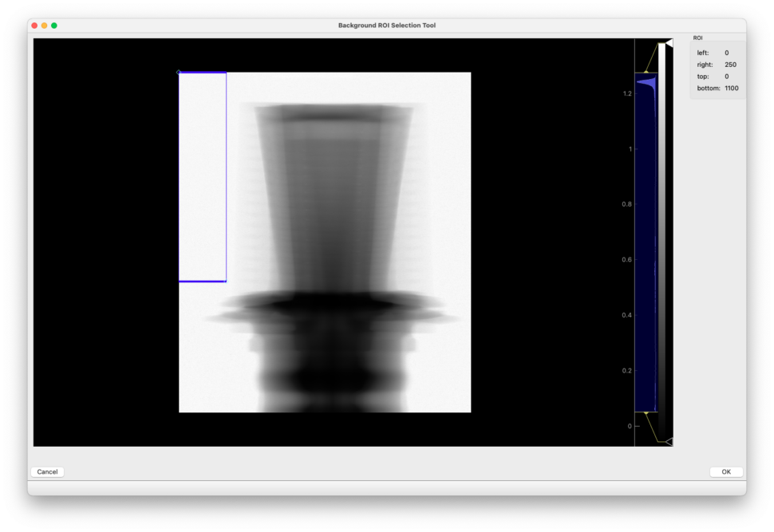Image resolution: width=774 pixels, height=532 pixels.
Task: Select the ROI 'top' value field
Action: click(726, 77)
